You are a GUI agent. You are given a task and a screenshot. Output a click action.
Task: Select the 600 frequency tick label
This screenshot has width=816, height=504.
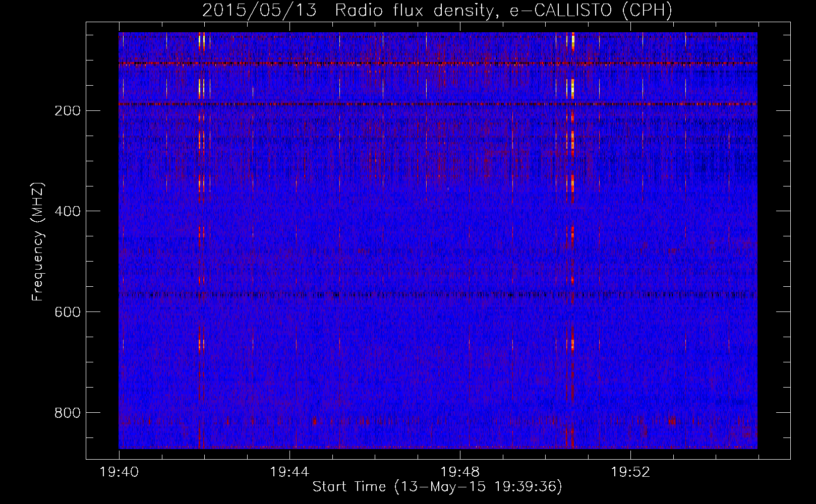pos(68,312)
